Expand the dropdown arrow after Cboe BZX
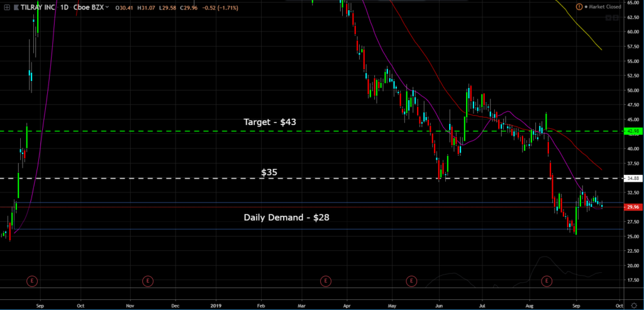 [108, 8]
